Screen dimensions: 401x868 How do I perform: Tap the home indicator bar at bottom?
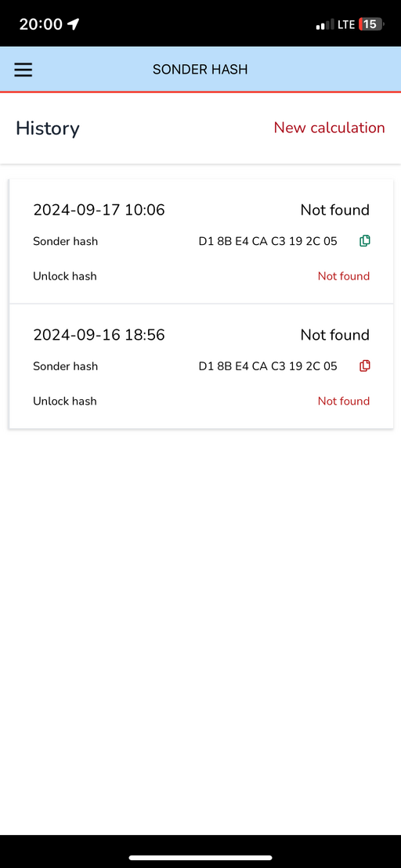click(x=200, y=858)
